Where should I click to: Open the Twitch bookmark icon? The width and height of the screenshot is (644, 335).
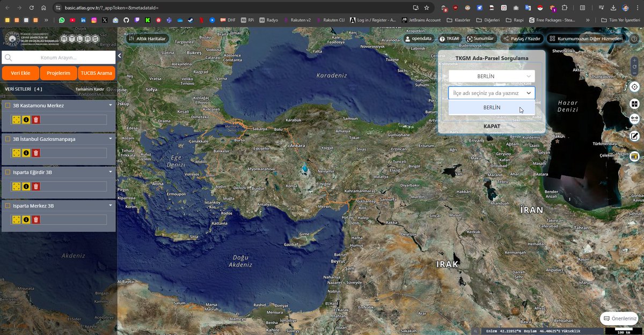[x=137, y=20]
